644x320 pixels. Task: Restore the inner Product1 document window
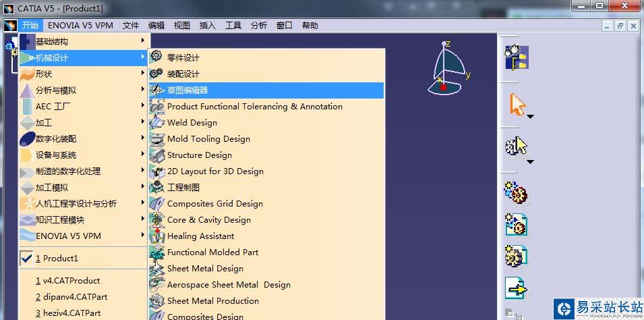pyautogui.click(x=620, y=26)
